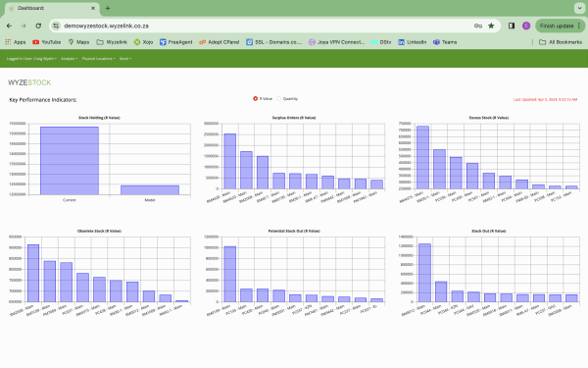Click the tallest bar in Stock Out chart
This screenshot has width=588, height=368.
tap(424, 273)
